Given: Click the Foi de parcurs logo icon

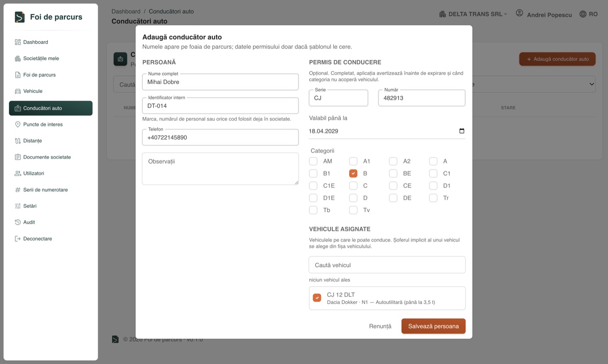Looking at the screenshot, I should (20, 17).
